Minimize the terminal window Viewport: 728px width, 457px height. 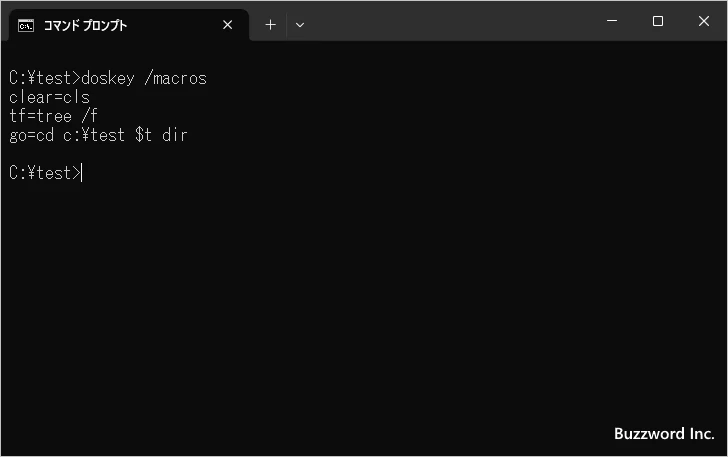(612, 21)
